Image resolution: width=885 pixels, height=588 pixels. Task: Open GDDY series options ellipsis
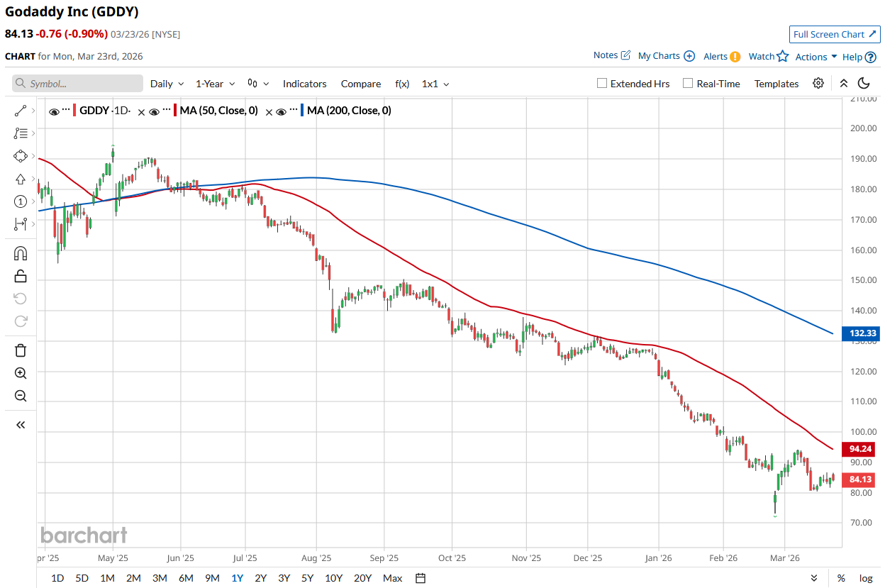click(66, 109)
